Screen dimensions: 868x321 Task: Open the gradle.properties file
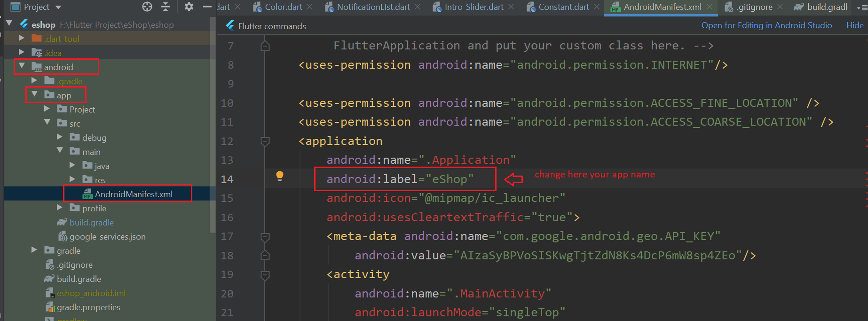click(88, 307)
